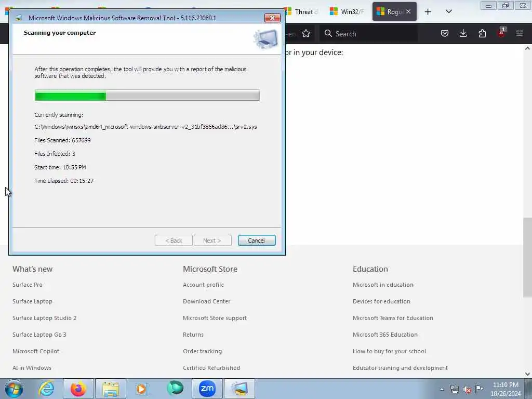Click the Firefox Search field
532x399 pixels.
click(x=368, y=34)
